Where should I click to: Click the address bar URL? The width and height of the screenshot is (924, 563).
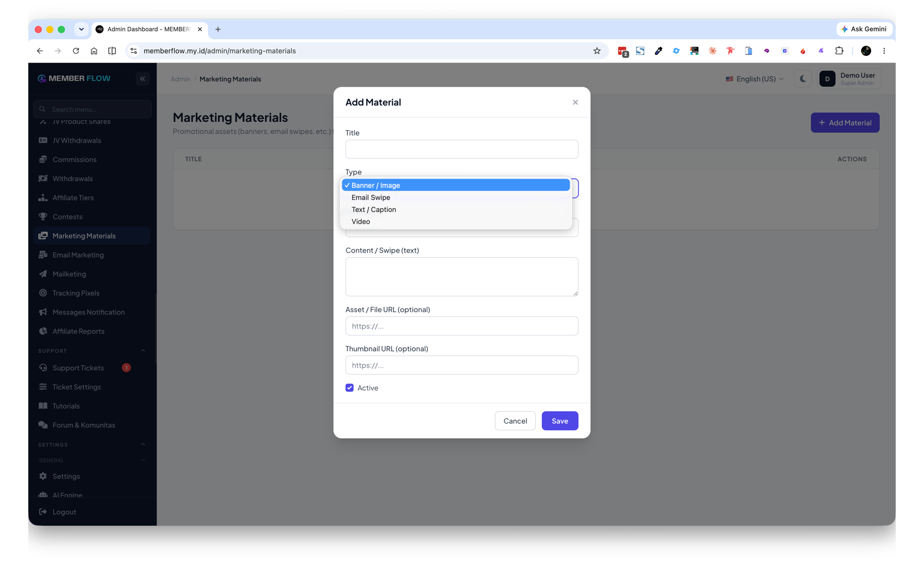[219, 51]
